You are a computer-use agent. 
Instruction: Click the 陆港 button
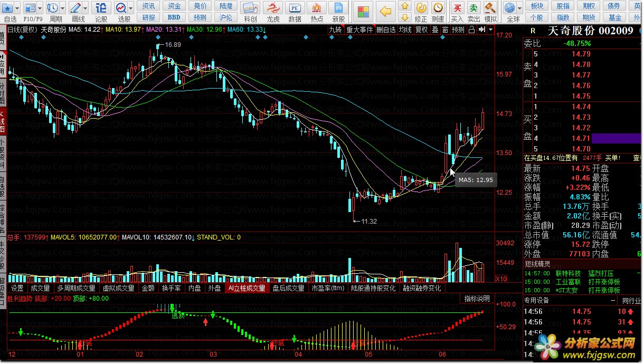(225, 6)
